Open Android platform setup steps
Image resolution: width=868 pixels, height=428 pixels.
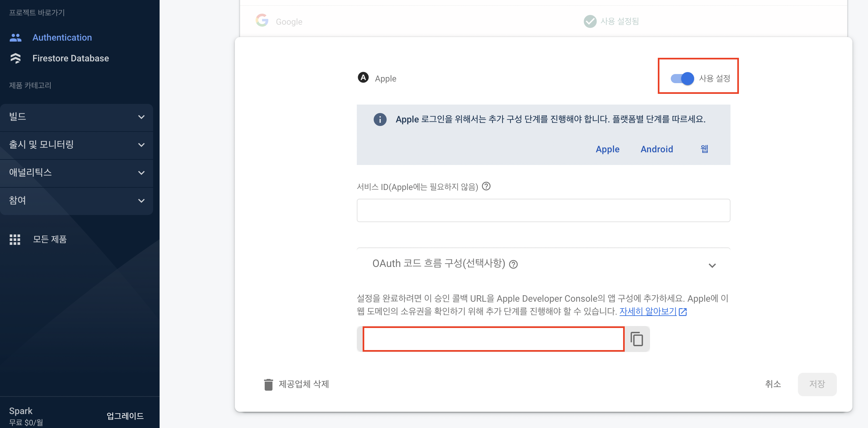pyautogui.click(x=657, y=149)
